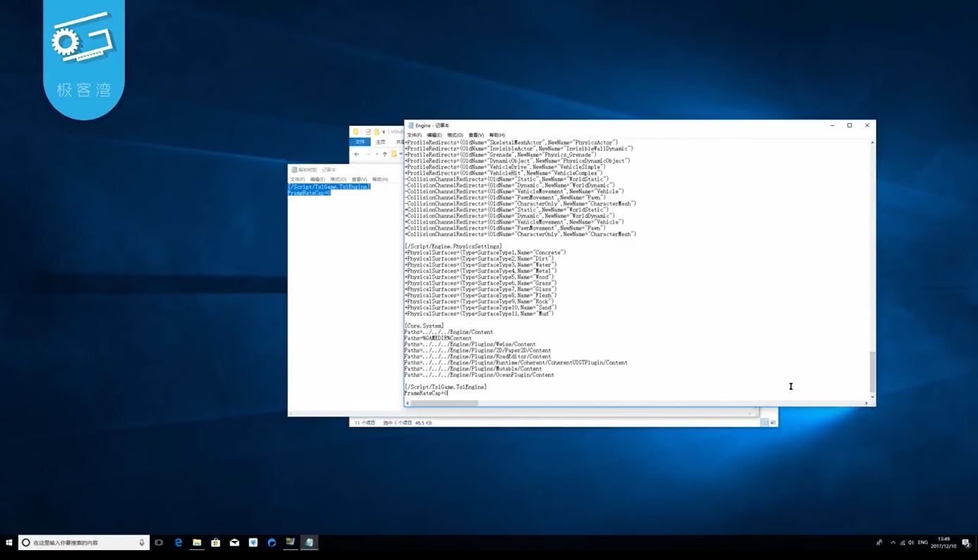Image resolution: width=978 pixels, height=560 pixels.
Task: Open the 格式(O) menu in Engine Notepad
Action: [x=455, y=135]
